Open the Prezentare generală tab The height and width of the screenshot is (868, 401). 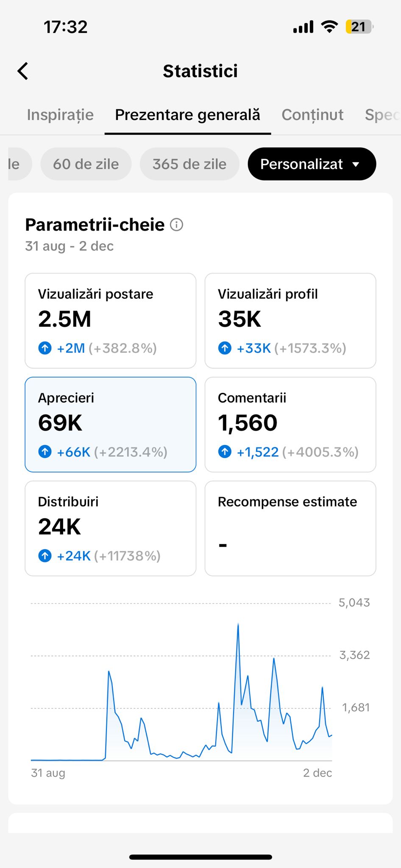click(x=187, y=115)
